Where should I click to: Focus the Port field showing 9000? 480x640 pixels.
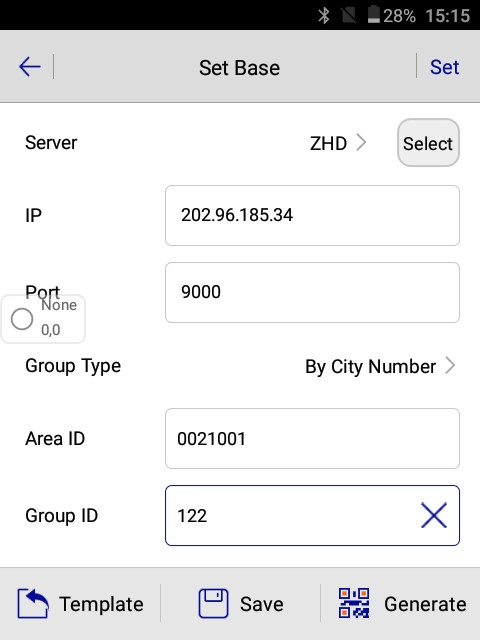pos(312,292)
